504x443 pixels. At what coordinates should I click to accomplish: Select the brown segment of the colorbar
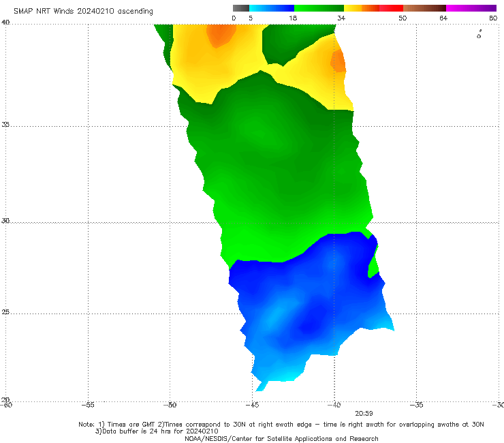(x=424, y=8)
